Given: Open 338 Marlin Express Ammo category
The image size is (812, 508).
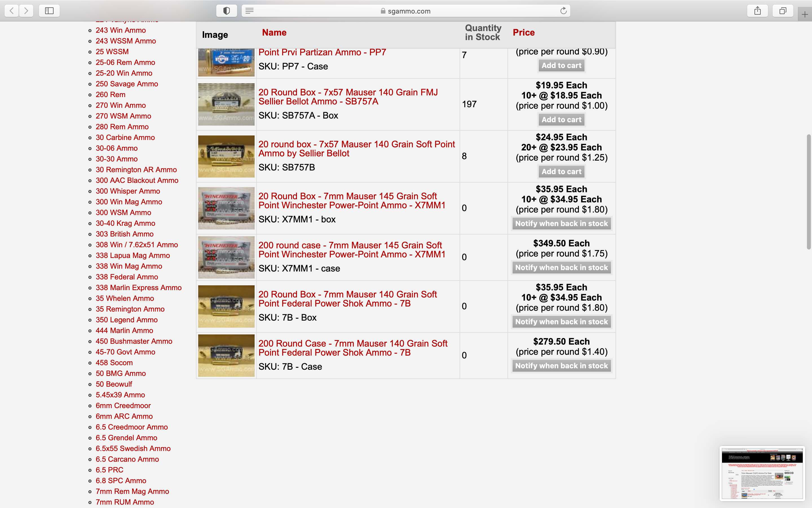Looking at the screenshot, I should point(139,288).
